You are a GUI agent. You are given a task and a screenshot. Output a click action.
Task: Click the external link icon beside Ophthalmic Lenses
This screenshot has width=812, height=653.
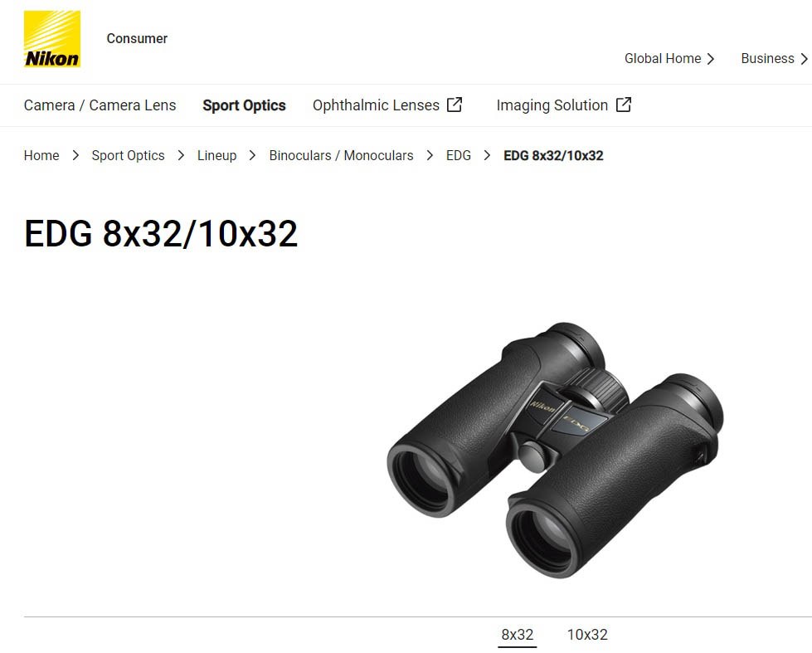pos(455,105)
